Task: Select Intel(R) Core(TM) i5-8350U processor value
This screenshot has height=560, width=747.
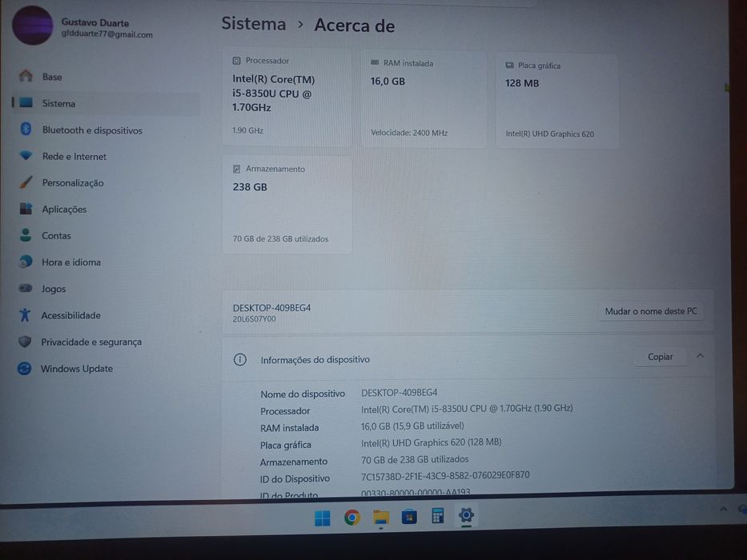Action: (467, 409)
